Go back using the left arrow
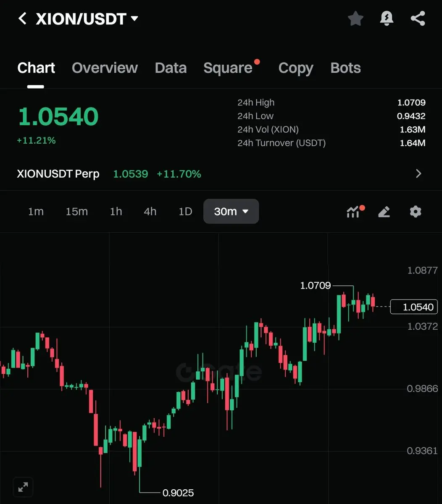This screenshot has height=504, width=442. click(22, 18)
